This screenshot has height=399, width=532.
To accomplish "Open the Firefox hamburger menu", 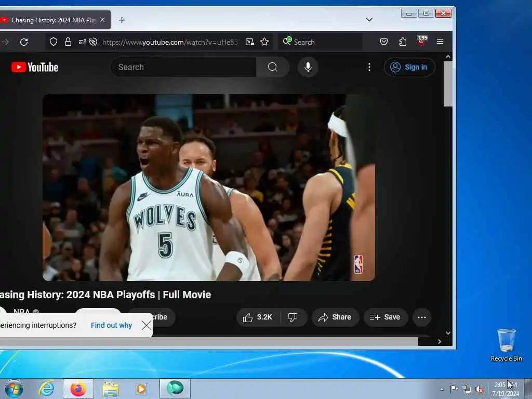I will pos(440,42).
